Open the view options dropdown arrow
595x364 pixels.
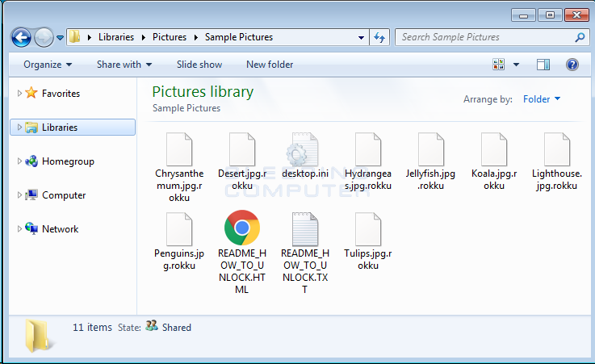coord(516,65)
